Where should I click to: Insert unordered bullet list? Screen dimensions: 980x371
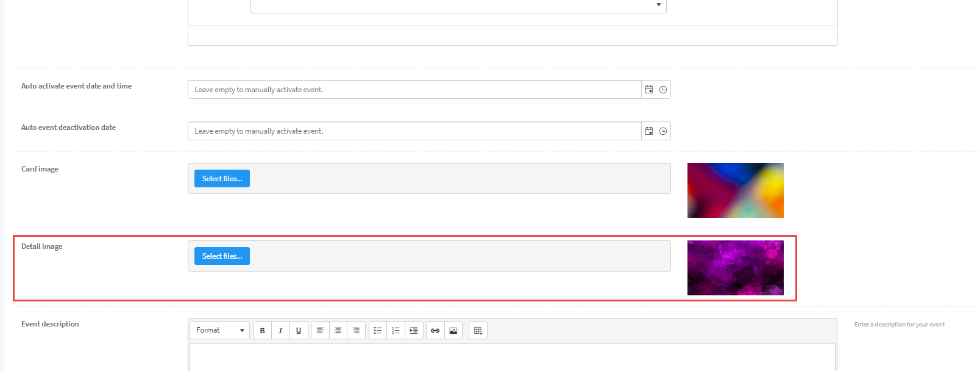pos(378,330)
